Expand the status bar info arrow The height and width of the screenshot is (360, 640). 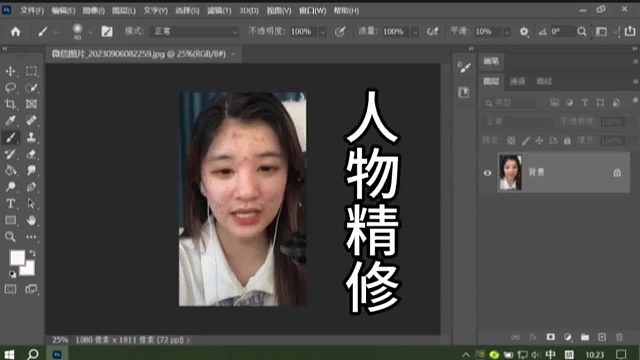[189, 340]
